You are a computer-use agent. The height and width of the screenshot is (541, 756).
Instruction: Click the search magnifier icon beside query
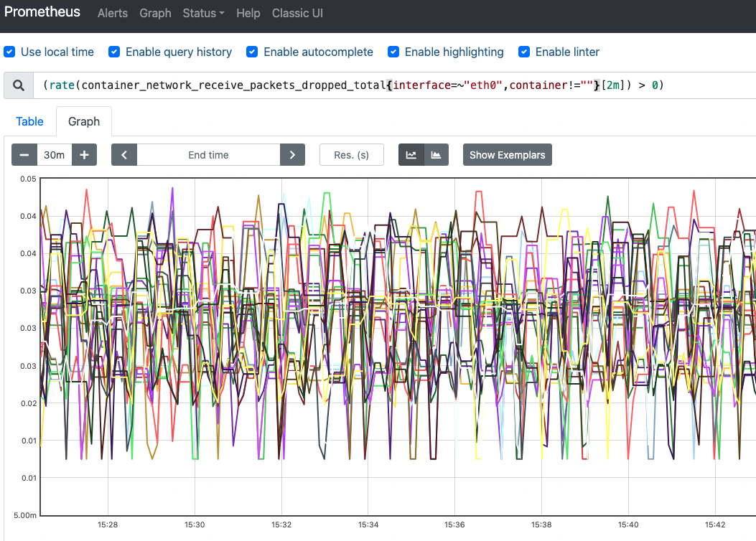pyautogui.click(x=19, y=85)
